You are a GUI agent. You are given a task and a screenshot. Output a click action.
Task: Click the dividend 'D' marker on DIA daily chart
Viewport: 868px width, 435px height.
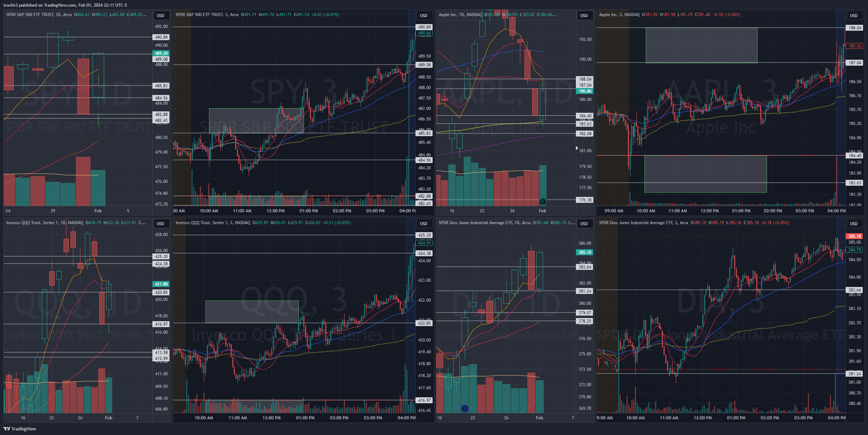tap(465, 408)
